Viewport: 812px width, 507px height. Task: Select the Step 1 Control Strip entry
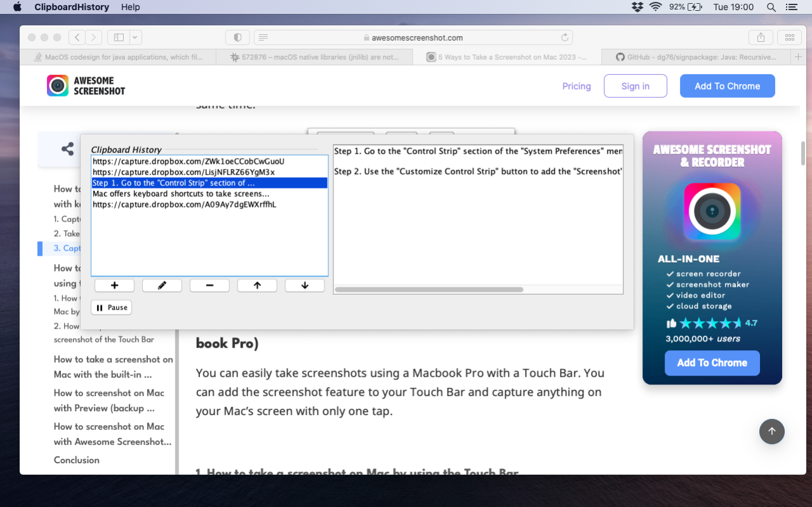(x=210, y=183)
